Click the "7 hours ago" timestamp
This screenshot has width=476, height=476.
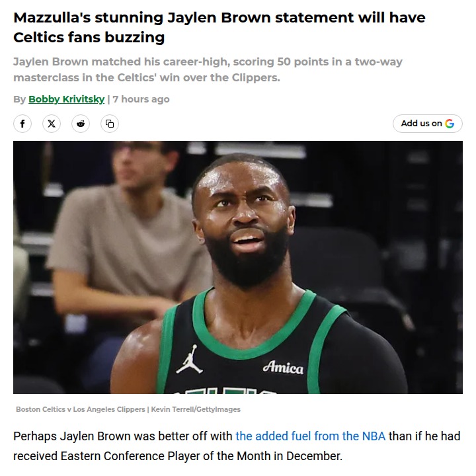point(141,99)
